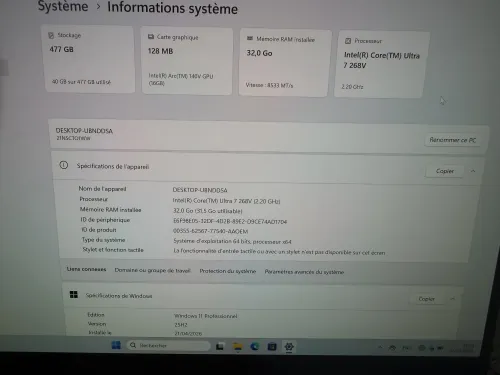Screen dimensions: 500x375
Task: Click the Version value 25H2
Action: click(181, 325)
